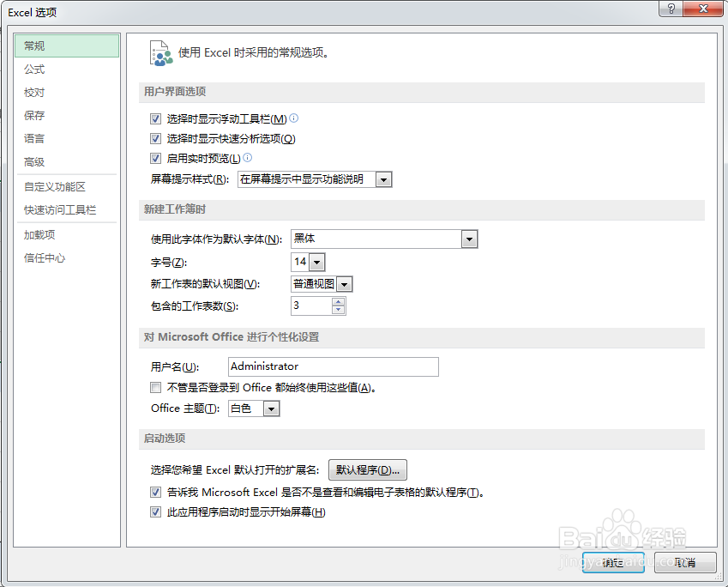This screenshot has width=728, height=587.
Task: Open the 新工作表的默认视图 dropdown
Action: pyautogui.click(x=344, y=284)
